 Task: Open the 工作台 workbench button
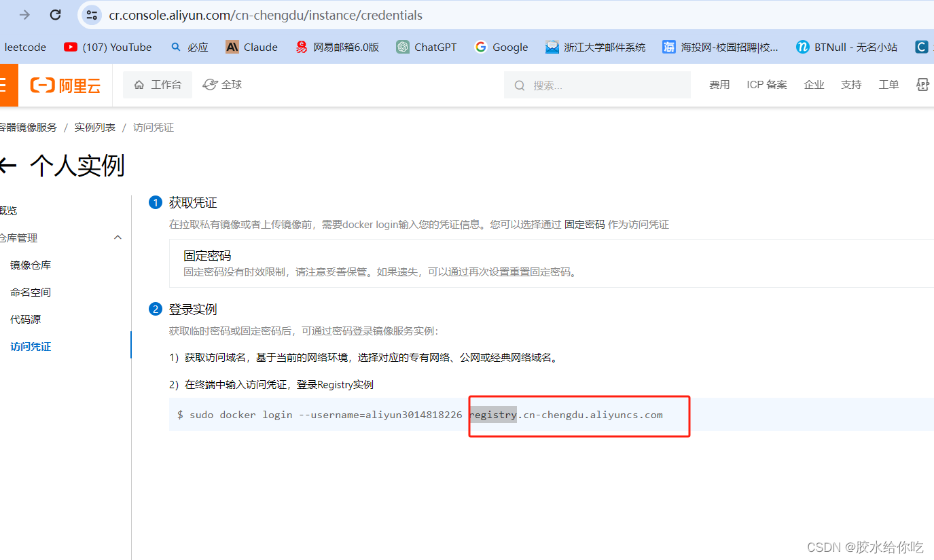click(x=158, y=85)
